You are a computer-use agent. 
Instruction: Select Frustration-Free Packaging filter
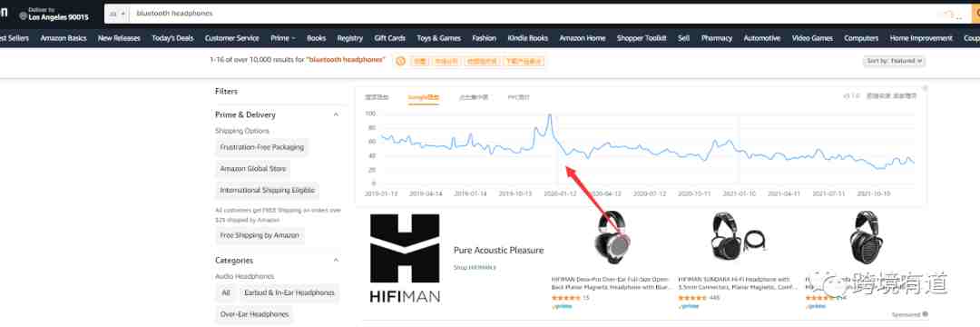click(262, 147)
